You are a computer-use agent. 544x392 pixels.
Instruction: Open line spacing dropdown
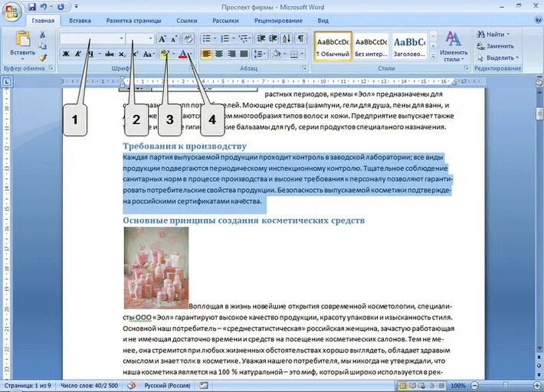pos(260,54)
